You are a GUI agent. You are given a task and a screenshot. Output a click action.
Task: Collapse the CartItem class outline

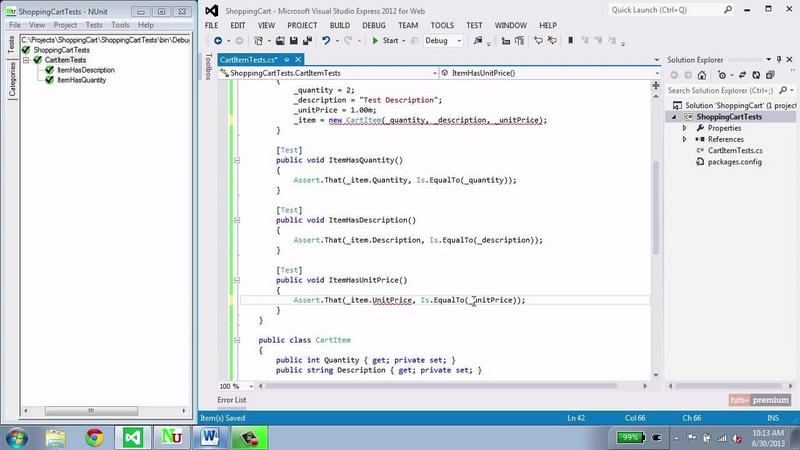pos(237,340)
